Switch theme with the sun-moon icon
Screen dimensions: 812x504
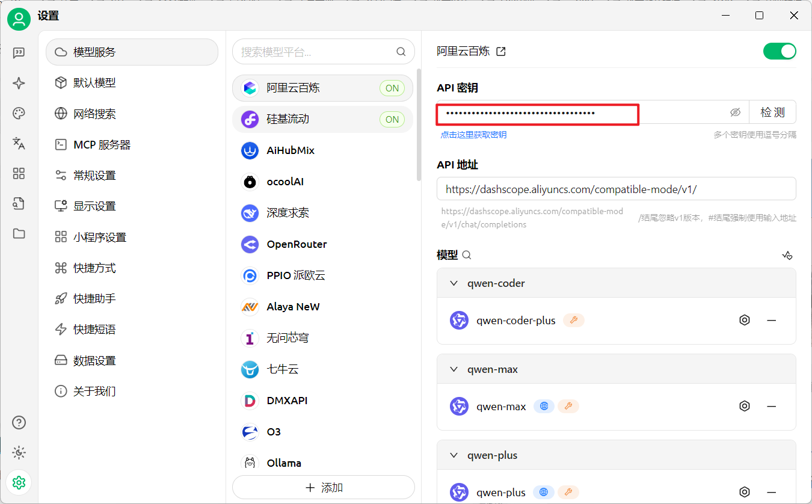click(x=19, y=452)
